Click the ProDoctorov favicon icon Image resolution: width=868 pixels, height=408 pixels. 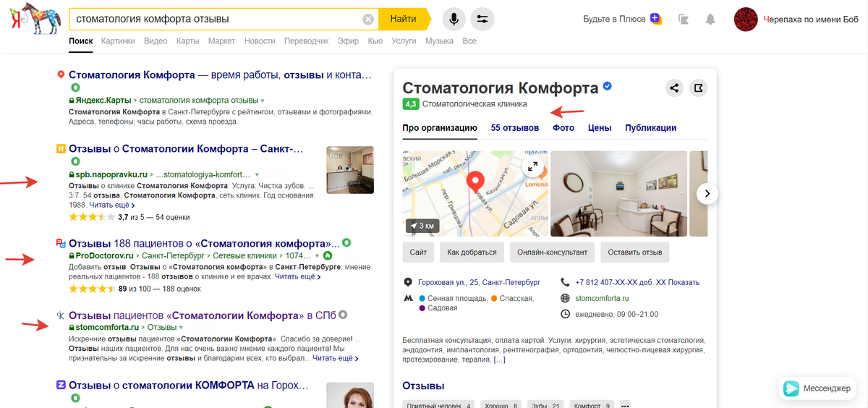point(61,243)
